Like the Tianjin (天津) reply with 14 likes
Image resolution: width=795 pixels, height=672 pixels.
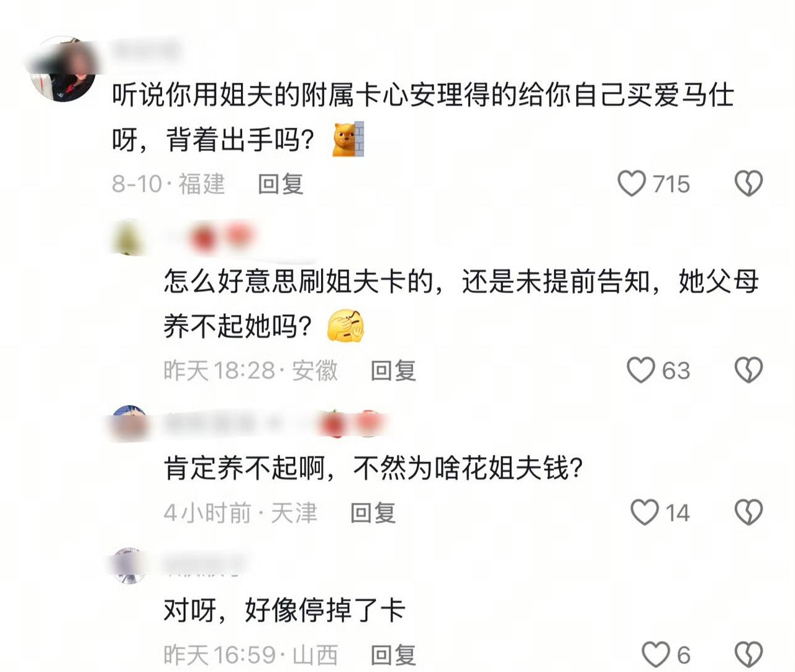645,512
